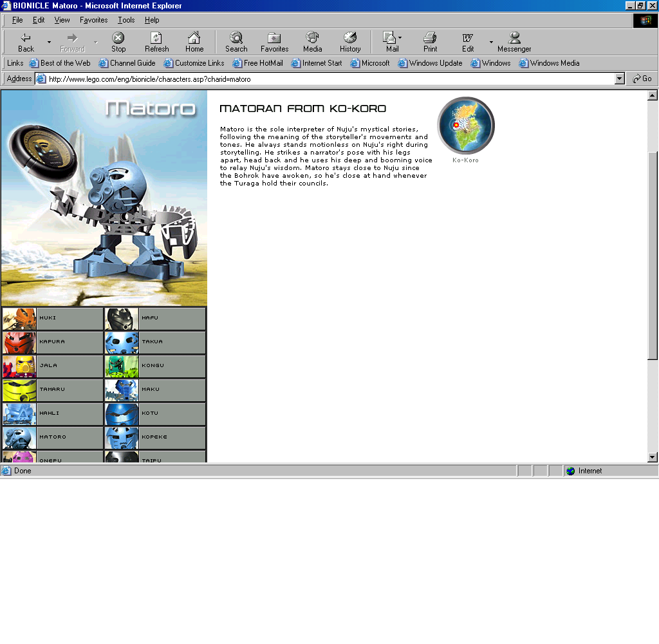Open the Windows Media link
659x644 pixels.
(549, 63)
